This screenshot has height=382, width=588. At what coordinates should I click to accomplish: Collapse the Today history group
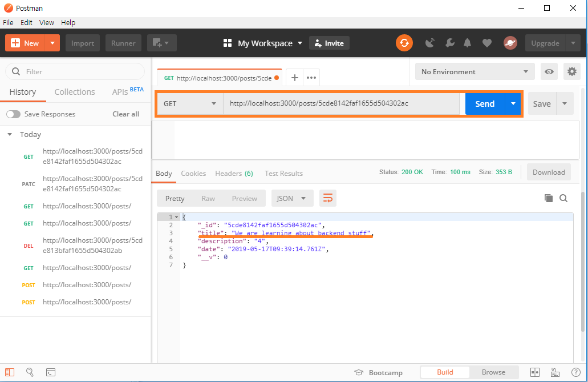10,134
